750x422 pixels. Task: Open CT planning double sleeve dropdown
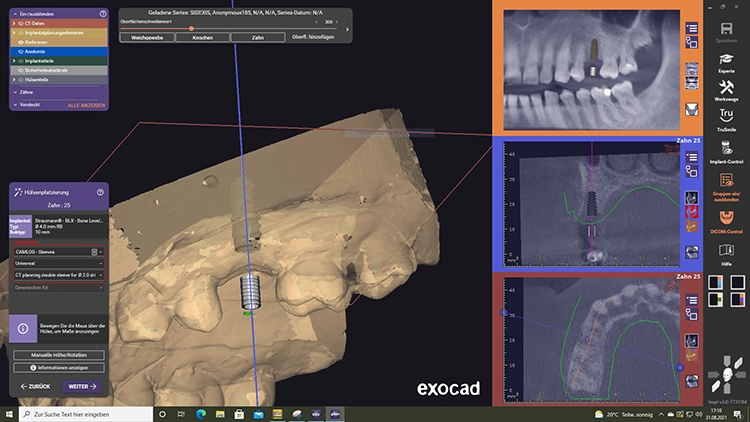point(59,275)
